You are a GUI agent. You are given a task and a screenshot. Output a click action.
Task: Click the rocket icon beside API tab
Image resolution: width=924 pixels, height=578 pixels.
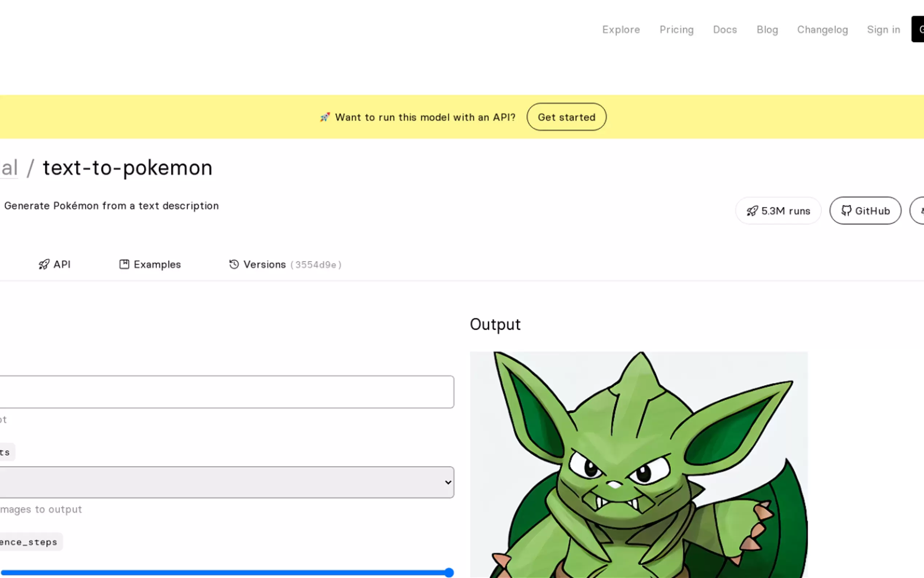coord(44,264)
